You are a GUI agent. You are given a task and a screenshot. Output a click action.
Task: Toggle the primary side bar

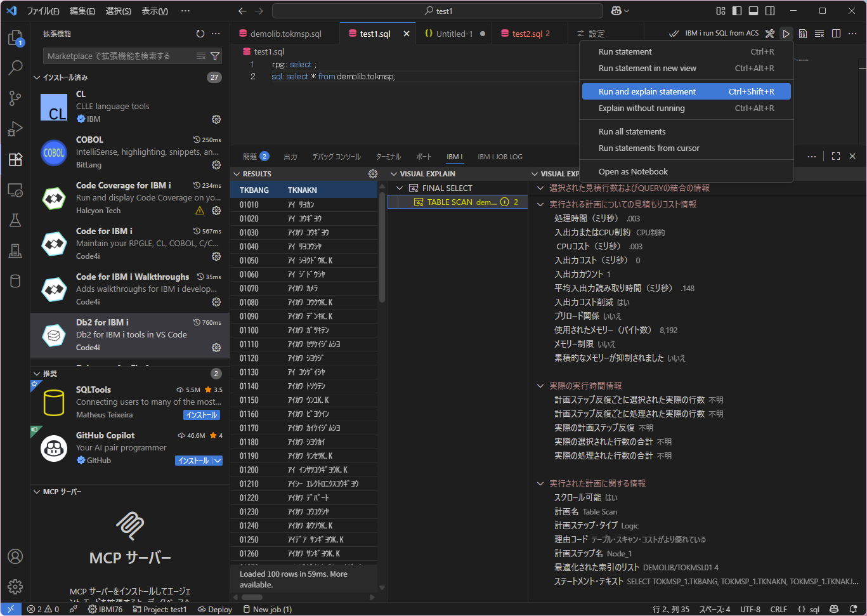pos(737,11)
